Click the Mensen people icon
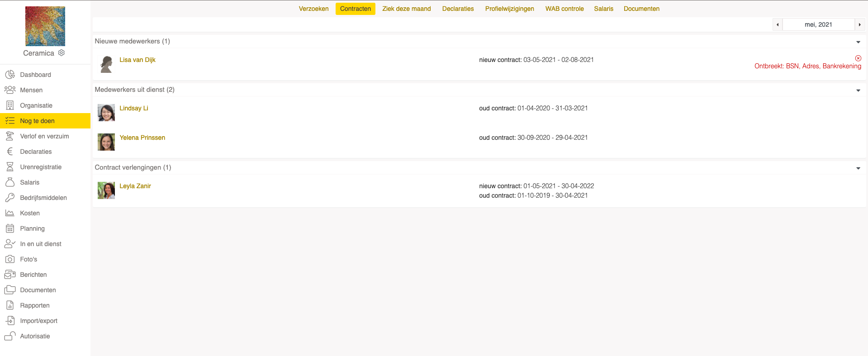 coord(10,90)
